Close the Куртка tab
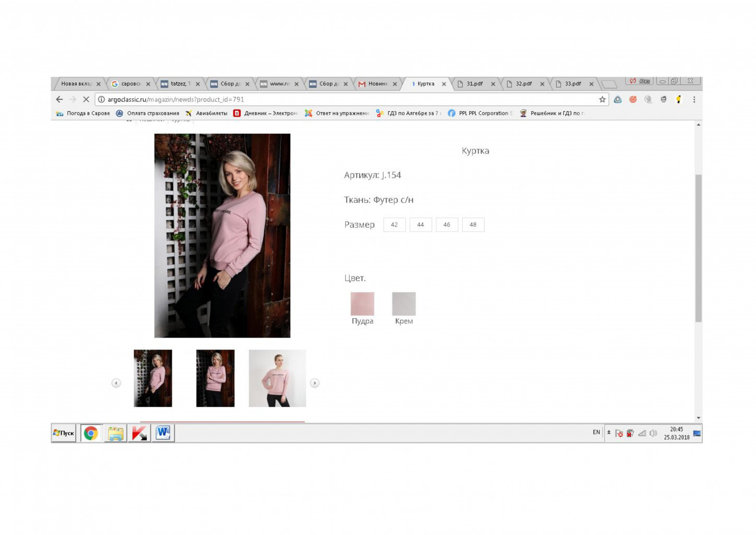 [x=444, y=84]
